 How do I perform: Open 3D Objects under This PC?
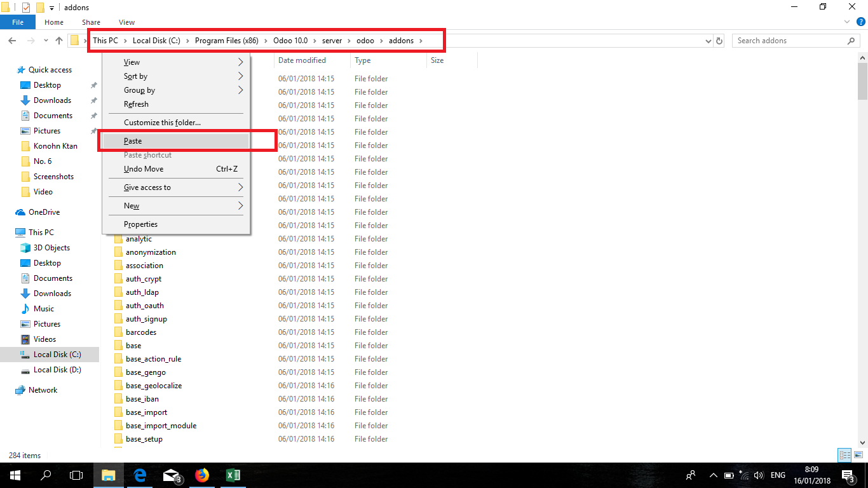coord(51,248)
